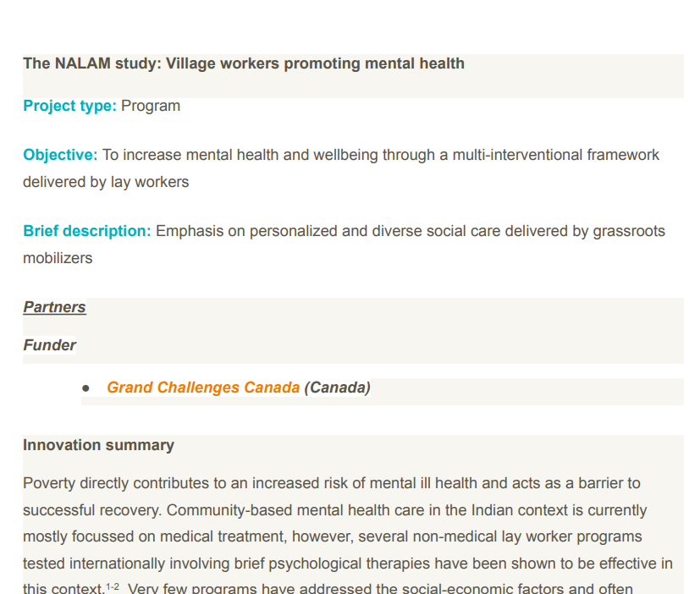Click the underlined Partners heading
This screenshot has width=700, height=594.
pos(54,307)
